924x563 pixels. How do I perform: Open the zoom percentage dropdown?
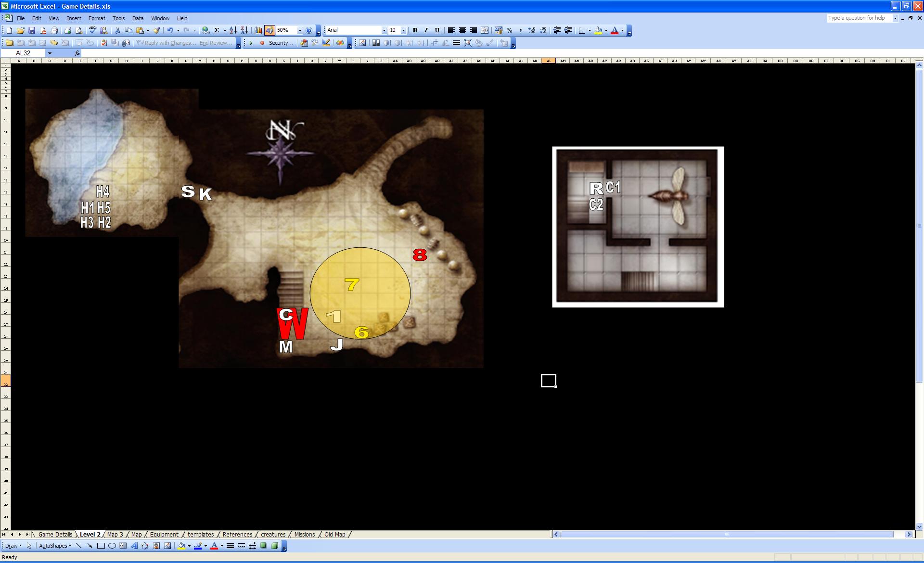pyautogui.click(x=300, y=30)
